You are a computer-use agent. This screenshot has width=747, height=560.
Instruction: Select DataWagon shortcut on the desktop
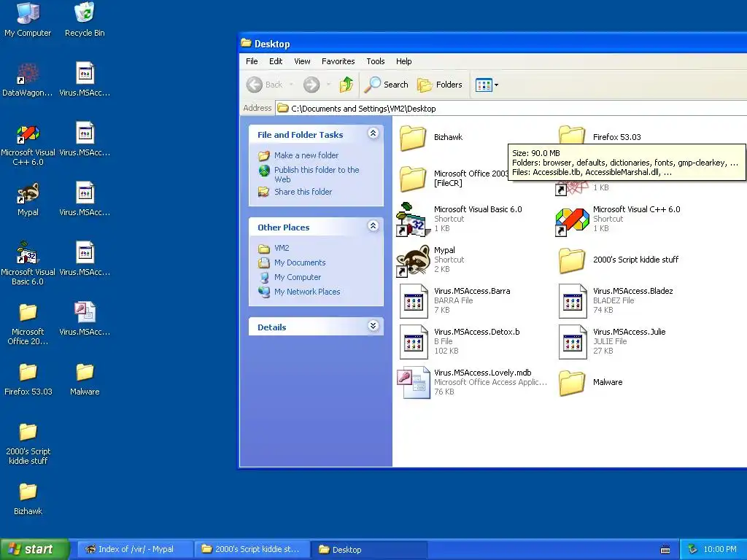(28, 79)
